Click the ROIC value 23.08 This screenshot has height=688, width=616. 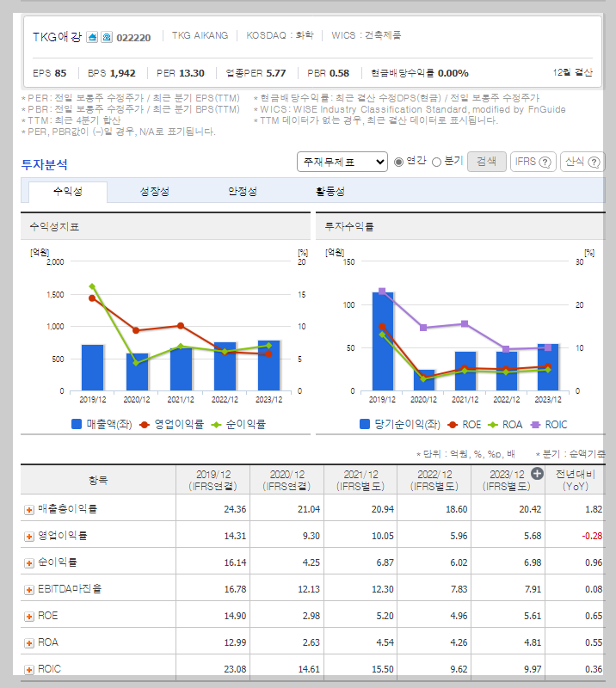coord(235,670)
